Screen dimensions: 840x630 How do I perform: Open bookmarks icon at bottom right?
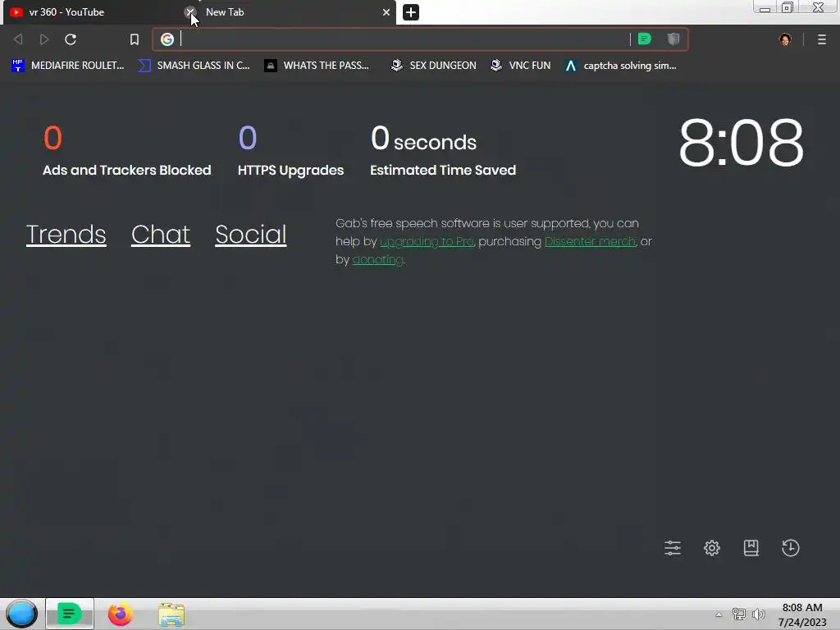pos(751,547)
